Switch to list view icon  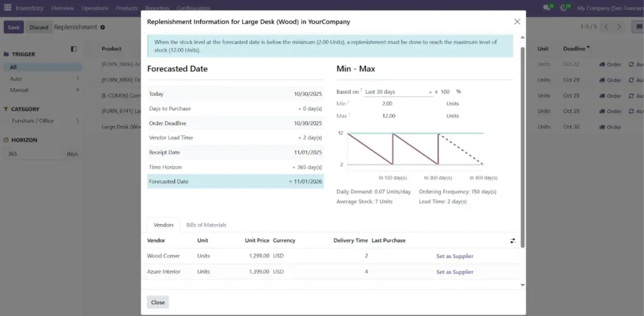(x=639, y=27)
